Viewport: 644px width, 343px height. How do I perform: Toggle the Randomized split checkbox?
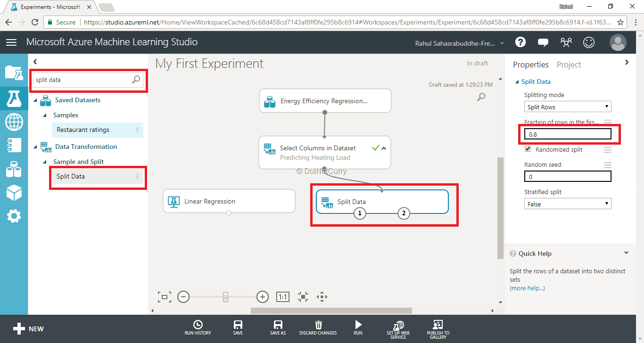[x=528, y=149]
